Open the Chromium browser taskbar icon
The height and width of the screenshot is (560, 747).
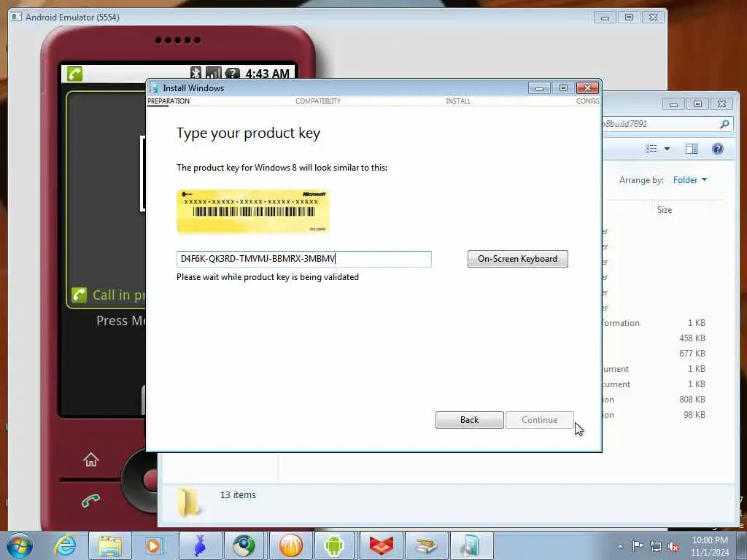244,545
